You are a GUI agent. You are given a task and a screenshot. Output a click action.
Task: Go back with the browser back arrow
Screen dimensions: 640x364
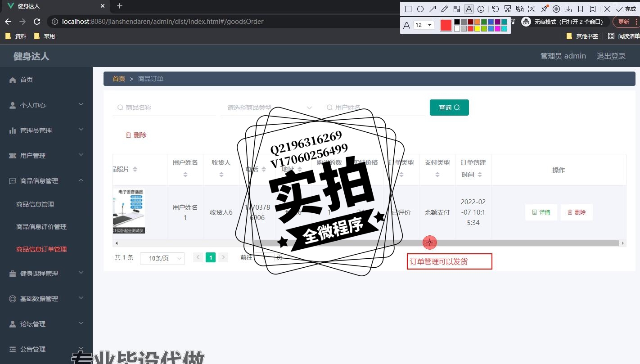pyautogui.click(x=8, y=22)
